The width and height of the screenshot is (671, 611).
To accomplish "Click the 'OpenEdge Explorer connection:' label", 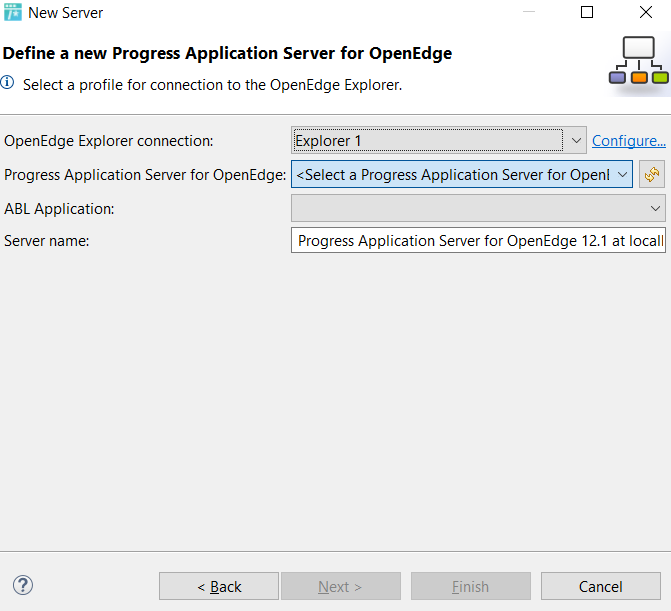I will click(109, 141).
